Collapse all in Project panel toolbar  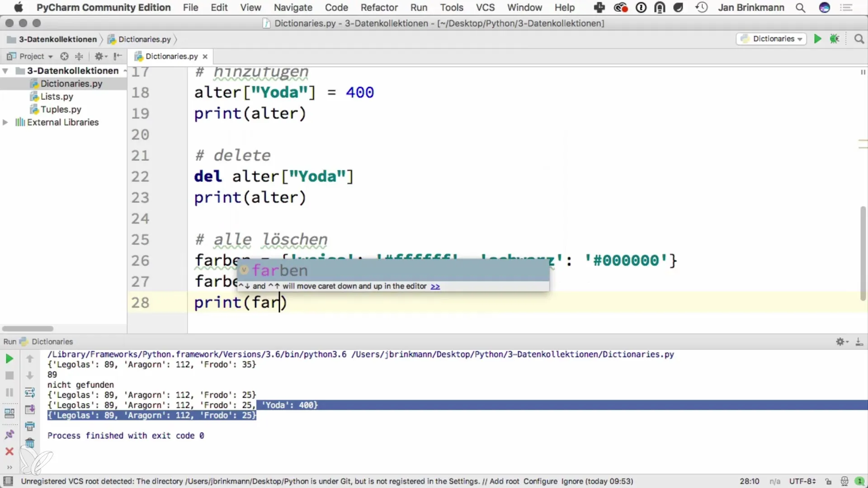click(x=79, y=56)
